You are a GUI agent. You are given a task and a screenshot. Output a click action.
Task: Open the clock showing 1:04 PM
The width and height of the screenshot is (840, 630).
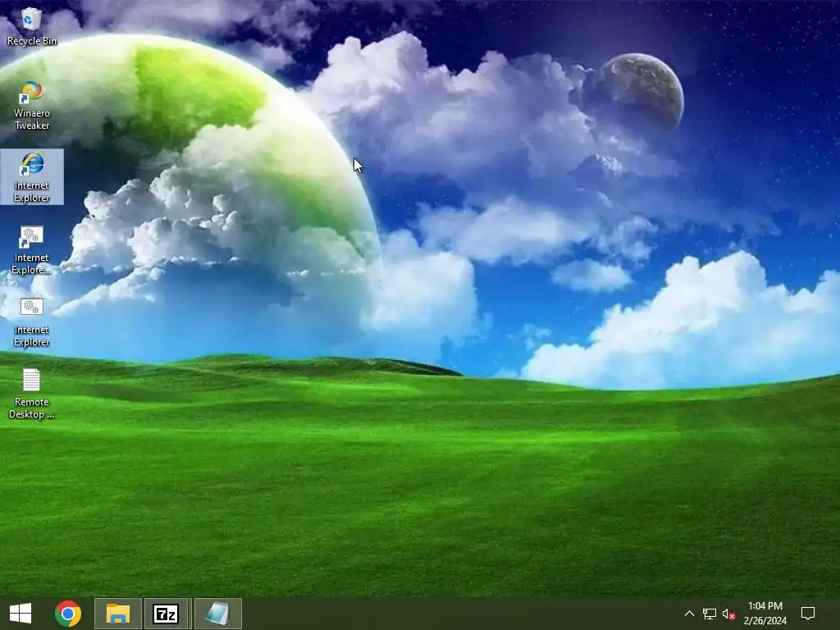(x=765, y=614)
